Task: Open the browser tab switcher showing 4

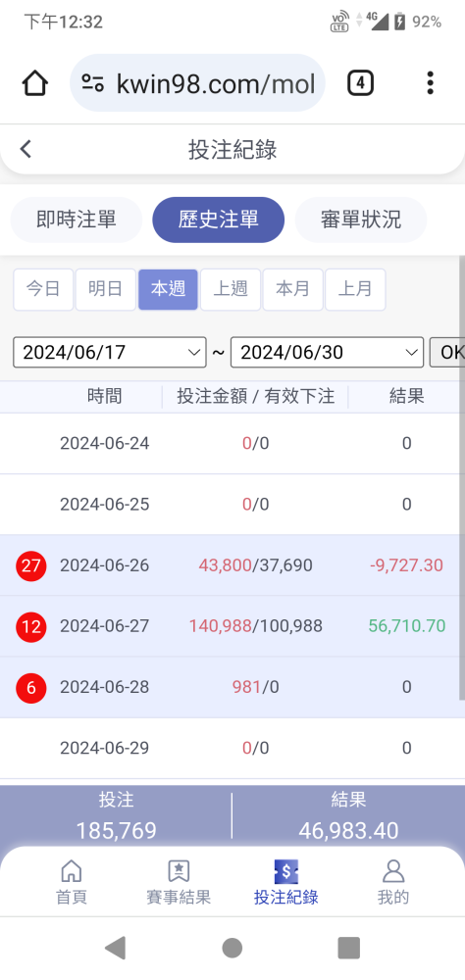Action: (x=360, y=83)
